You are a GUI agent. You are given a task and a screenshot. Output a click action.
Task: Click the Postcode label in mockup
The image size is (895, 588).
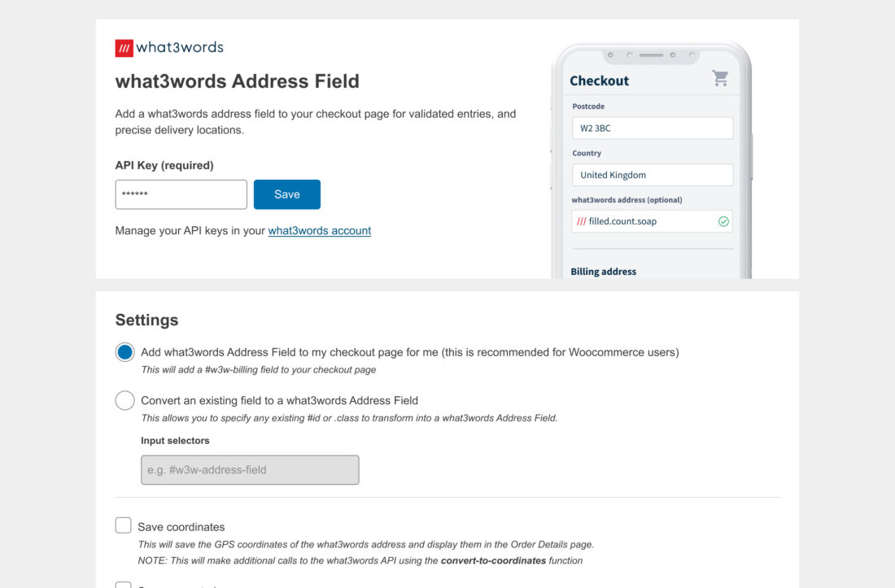(588, 106)
